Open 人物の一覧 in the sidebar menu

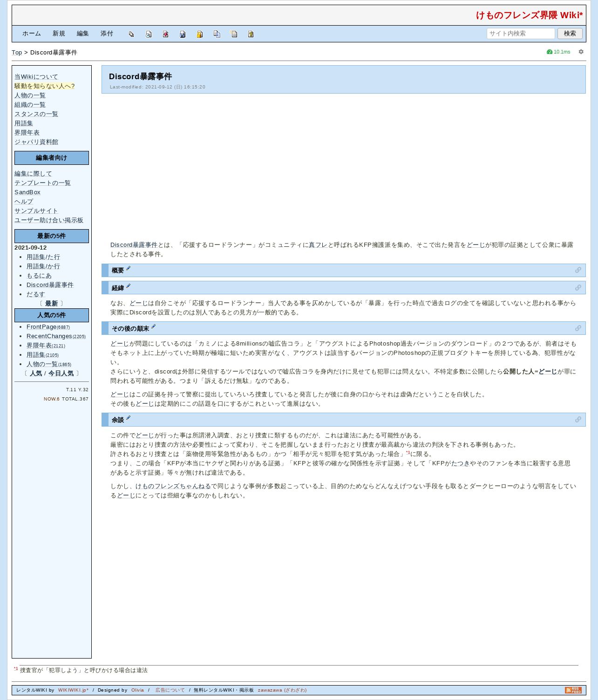(x=30, y=95)
